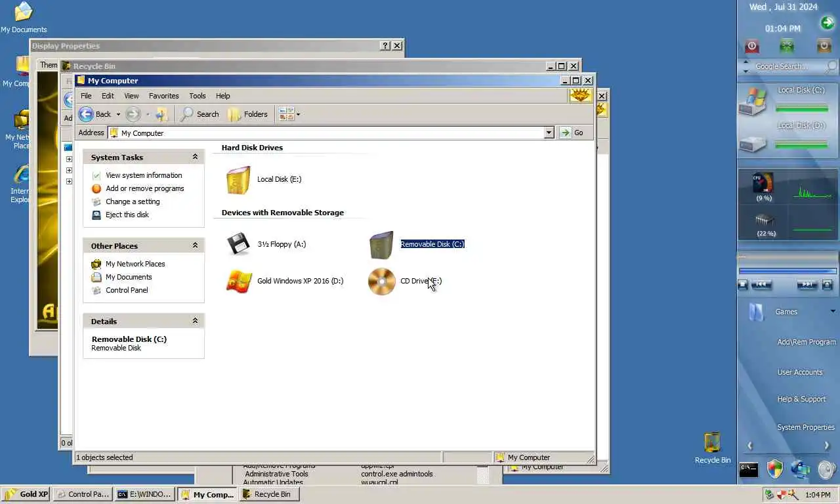
Task: Switch to Control Panel taskbar button
Action: tap(82, 494)
